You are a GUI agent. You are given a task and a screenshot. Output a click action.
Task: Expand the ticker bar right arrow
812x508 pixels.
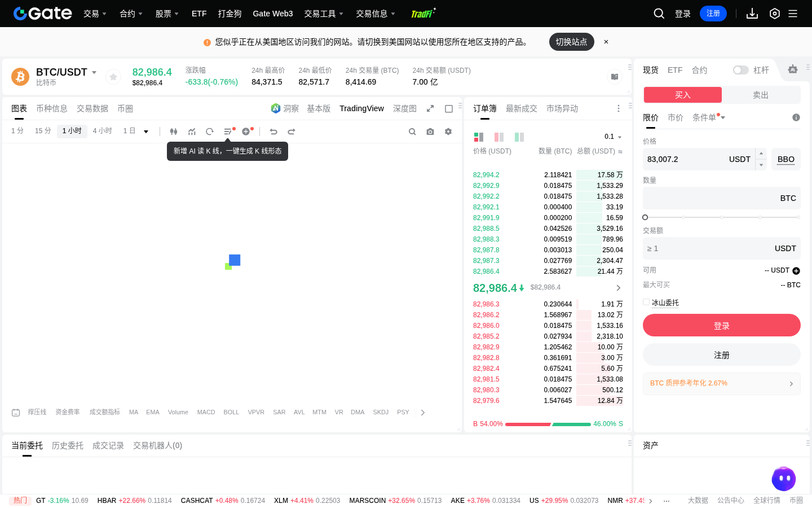(x=651, y=501)
